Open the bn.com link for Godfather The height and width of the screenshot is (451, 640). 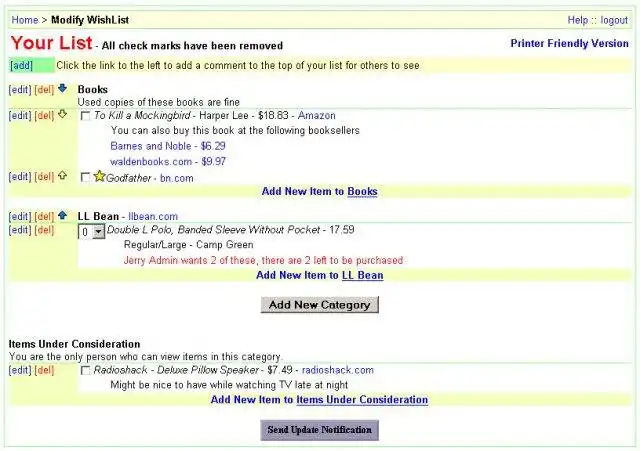(177, 178)
